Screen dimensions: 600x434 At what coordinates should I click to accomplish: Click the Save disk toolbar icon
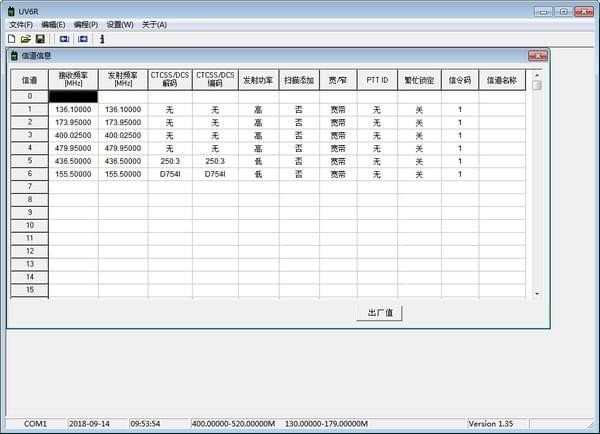[40, 39]
